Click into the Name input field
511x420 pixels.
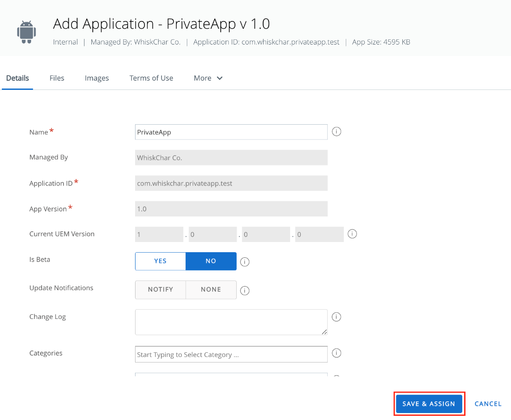[x=231, y=132]
